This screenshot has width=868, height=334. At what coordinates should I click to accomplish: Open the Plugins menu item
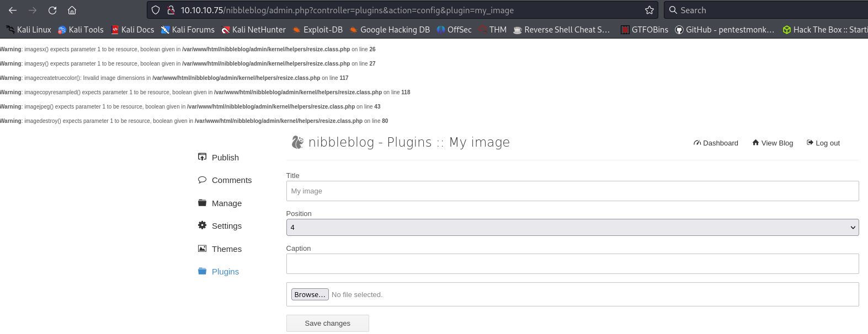coord(225,272)
